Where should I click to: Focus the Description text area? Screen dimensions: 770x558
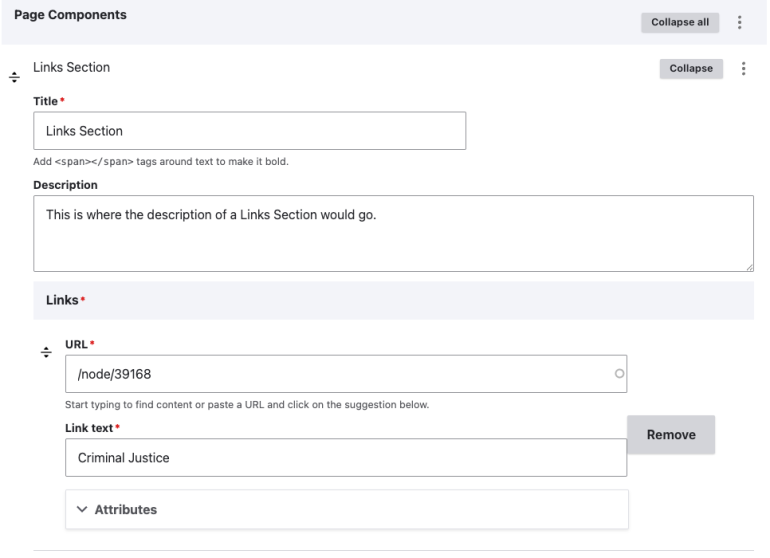click(x=393, y=233)
